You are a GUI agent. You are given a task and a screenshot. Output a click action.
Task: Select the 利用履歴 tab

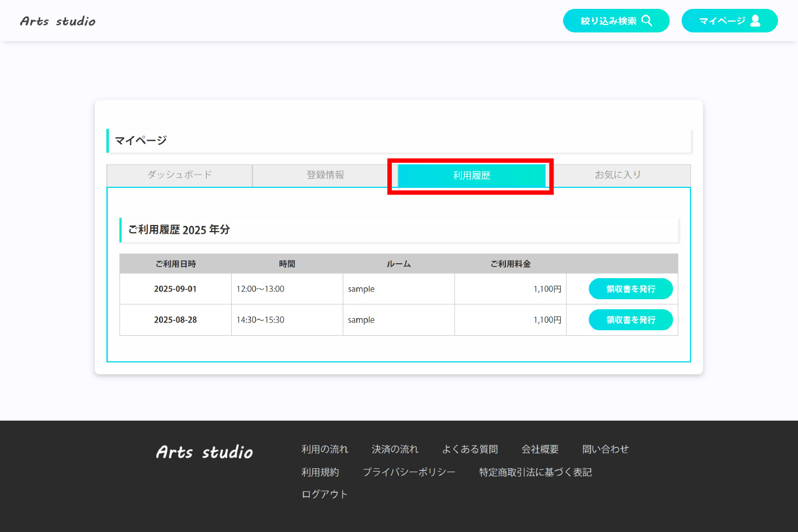(x=472, y=176)
